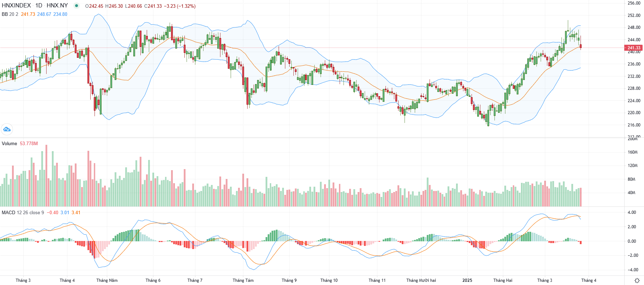The image size is (644, 285).
Task: Click the Tháng Tám label on time axis
Action: click(x=243, y=280)
